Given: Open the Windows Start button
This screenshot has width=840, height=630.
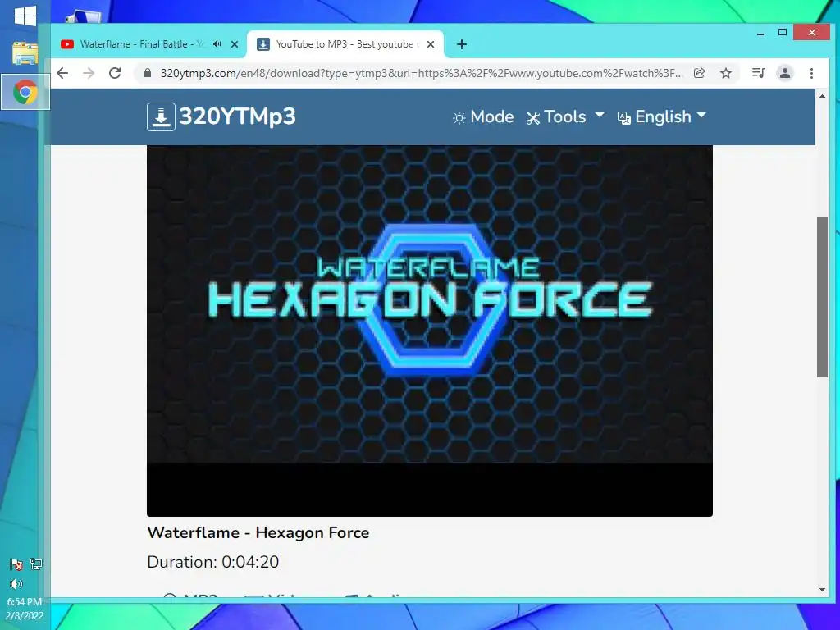Looking at the screenshot, I should (25, 16).
